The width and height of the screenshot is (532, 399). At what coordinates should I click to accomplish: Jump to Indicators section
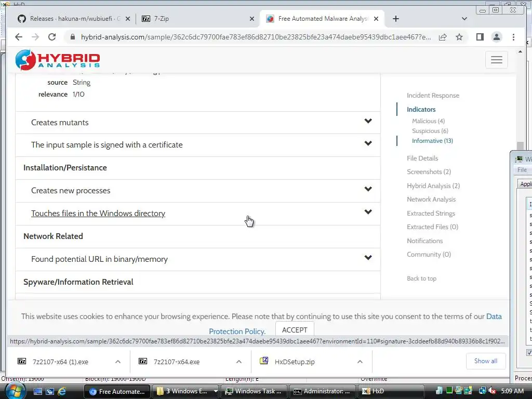click(x=421, y=109)
